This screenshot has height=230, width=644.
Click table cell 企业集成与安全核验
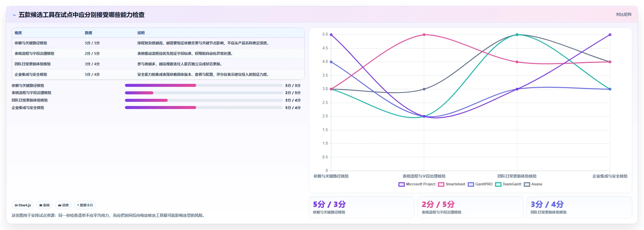point(31,75)
